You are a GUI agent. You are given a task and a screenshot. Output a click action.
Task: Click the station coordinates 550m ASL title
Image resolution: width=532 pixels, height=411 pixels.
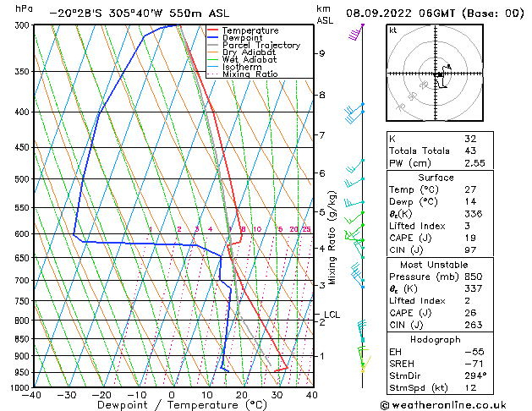click(140, 14)
